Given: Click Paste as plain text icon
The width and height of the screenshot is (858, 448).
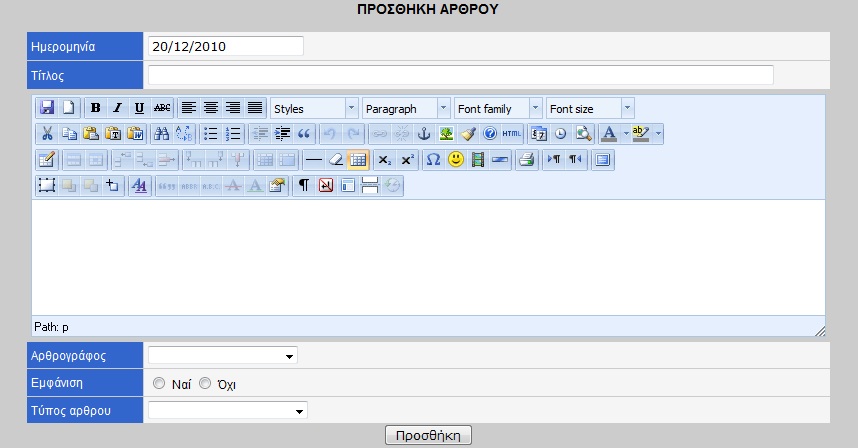Looking at the screenshot, I should click(113, 133).
